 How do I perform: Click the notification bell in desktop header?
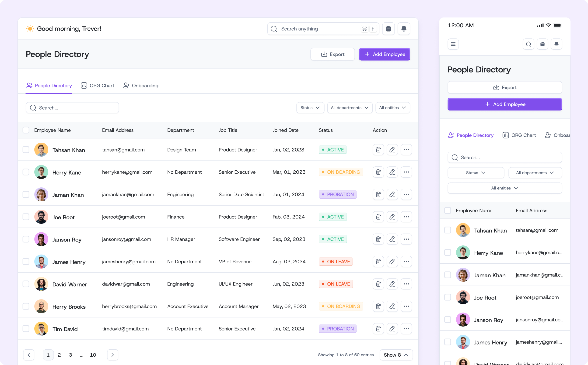(404, 29)
